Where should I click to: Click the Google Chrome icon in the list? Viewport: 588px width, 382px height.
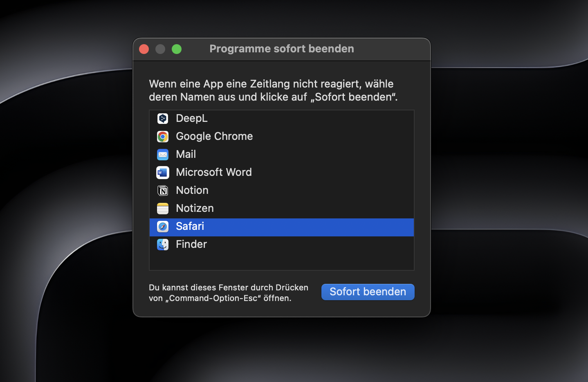[163, 137]
